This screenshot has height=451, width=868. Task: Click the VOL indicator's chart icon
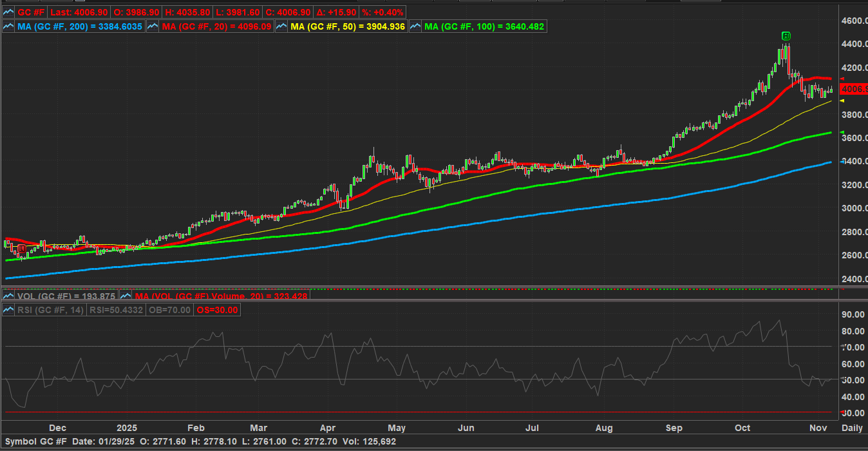click(8, 296)
